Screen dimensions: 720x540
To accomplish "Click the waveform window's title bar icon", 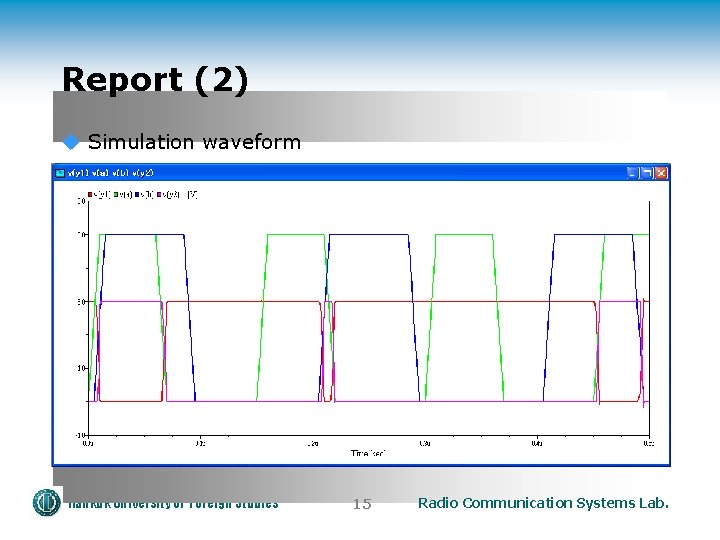I will tap(60, 173).
